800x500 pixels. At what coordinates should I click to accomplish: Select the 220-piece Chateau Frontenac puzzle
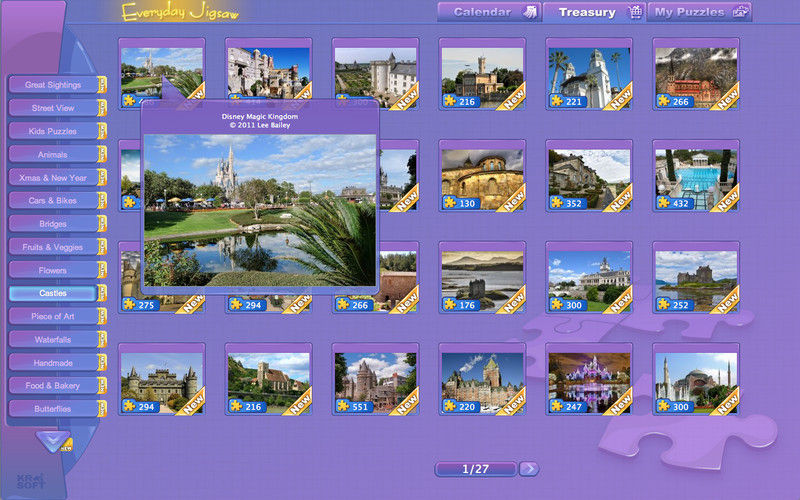(482, 379)
